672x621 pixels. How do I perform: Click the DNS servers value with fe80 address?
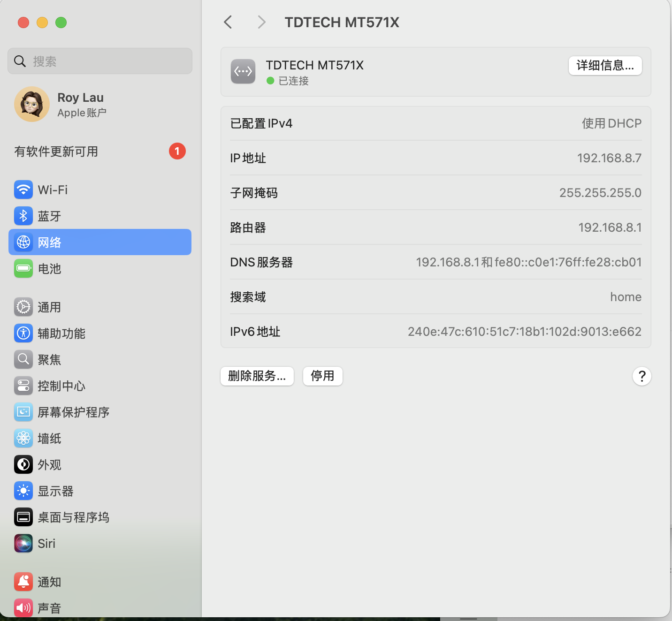pos(529,262)
